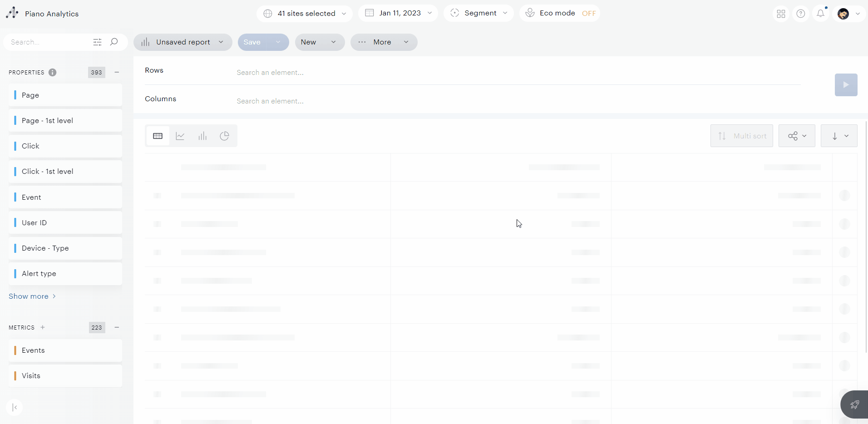The height and width of the screenshot is (424, 868).
Task: Open the help question mark icon
Action: pos(800,14)
